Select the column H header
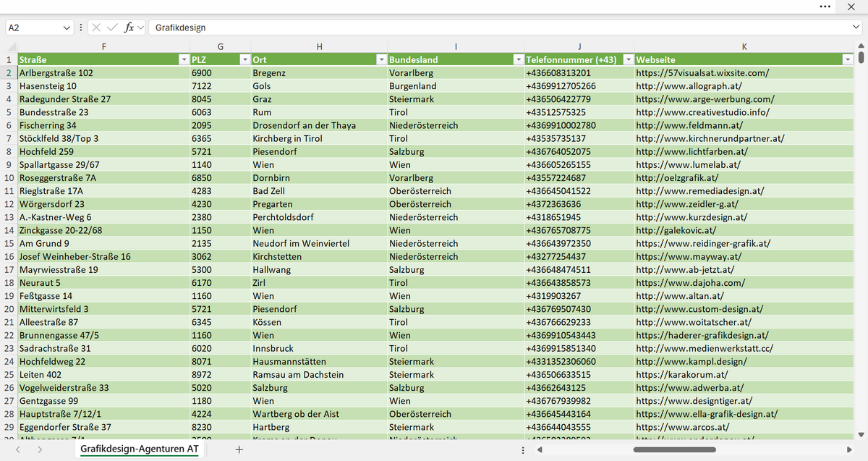 coord(319,46)
